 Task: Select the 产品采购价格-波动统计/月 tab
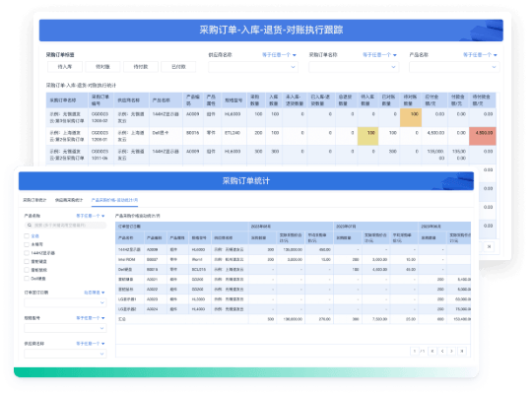(x=114, y=200)
